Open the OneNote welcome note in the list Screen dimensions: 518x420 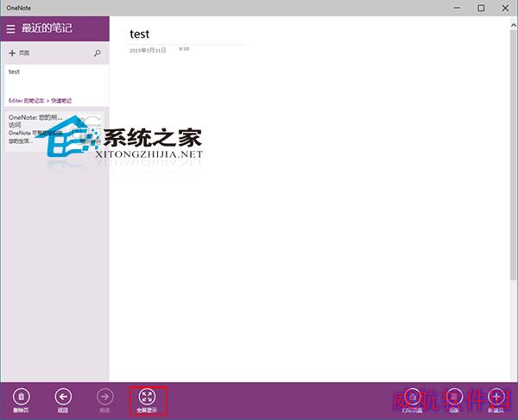[x=56, y=130]
